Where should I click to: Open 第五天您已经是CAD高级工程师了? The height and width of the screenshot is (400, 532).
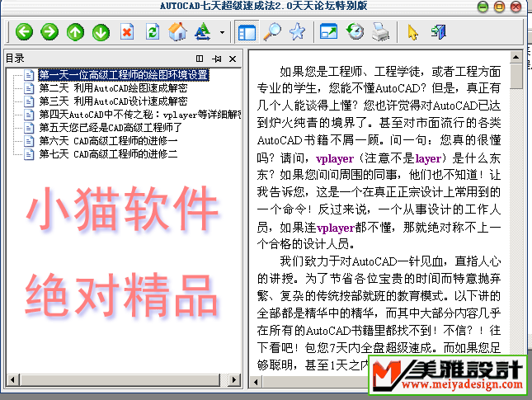click(111, 128)
